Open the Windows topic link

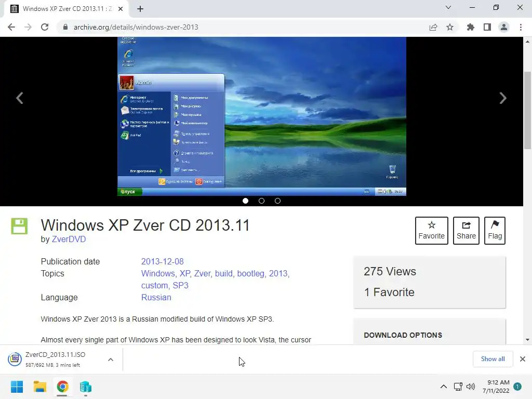(158, 273)
